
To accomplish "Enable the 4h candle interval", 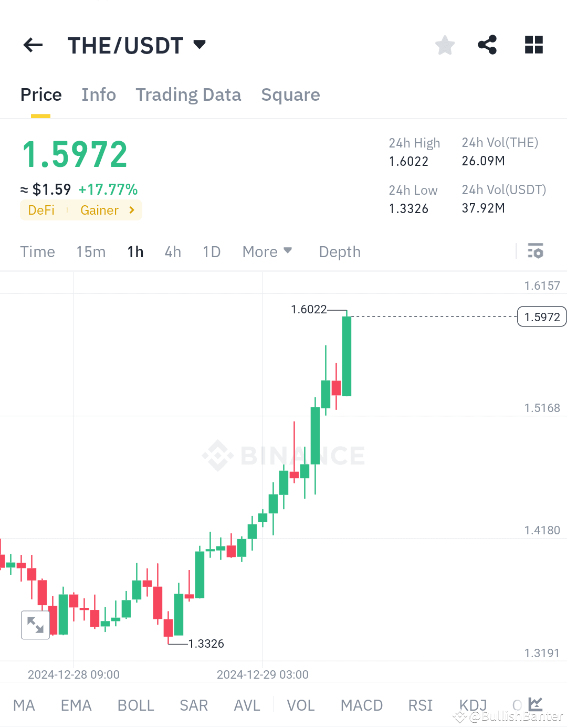I will click(x=173, y=252).
